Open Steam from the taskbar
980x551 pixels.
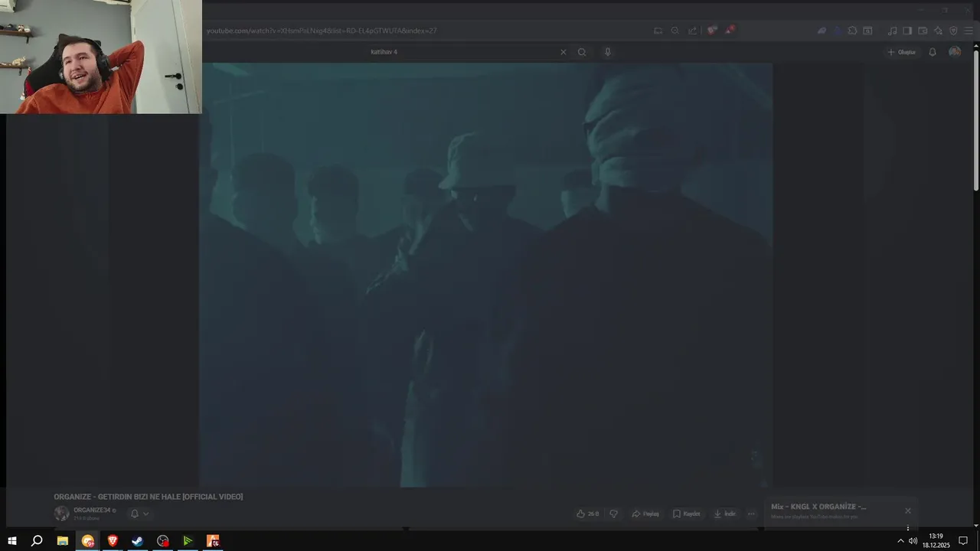coord(138,541)
